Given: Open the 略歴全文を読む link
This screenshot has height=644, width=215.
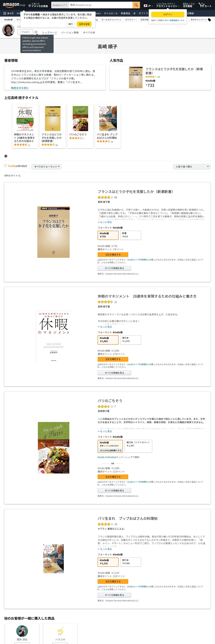Looking at the screenshot, I should [x=20, y=88].
